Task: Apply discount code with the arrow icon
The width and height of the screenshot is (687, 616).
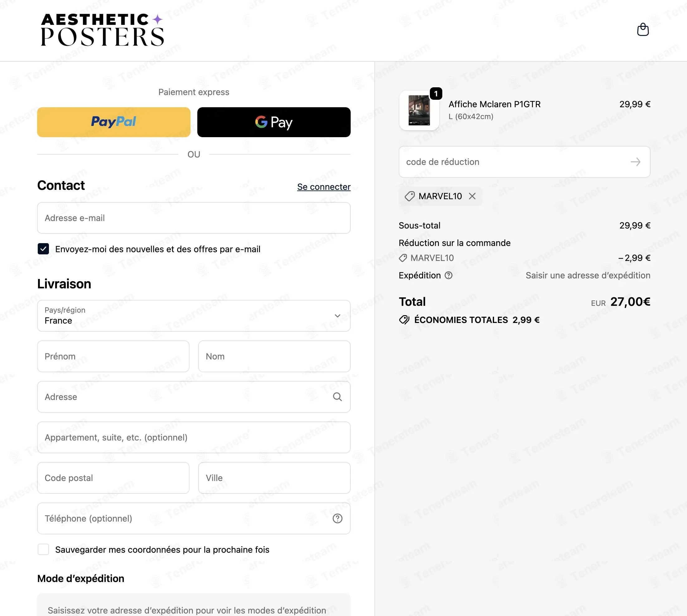Action: click(635, 162)
